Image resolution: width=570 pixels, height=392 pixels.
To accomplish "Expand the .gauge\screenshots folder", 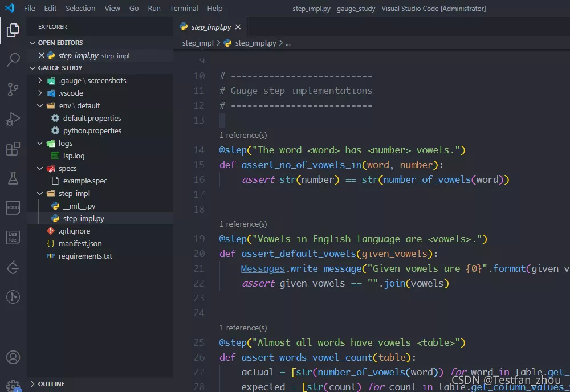I will (40, 81).
